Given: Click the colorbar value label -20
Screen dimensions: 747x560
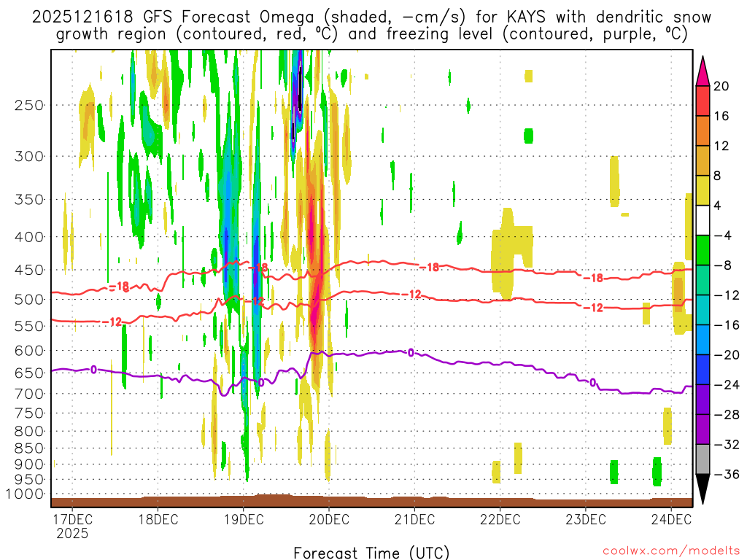Looking at the screenshot, I should (x=727, y=355).
